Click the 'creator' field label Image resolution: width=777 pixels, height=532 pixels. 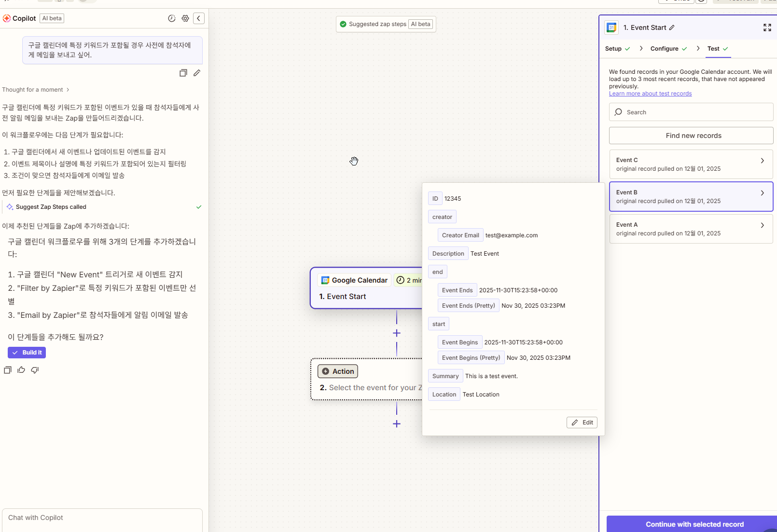(442, 217)
